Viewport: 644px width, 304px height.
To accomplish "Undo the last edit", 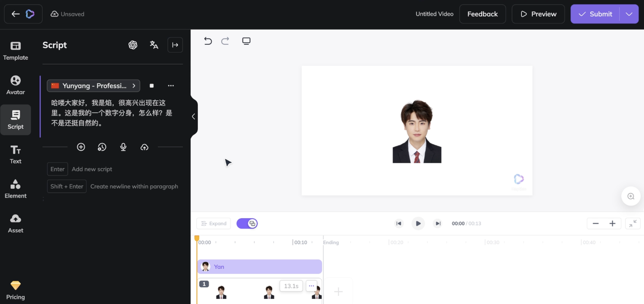I will (x=208, y=41).
